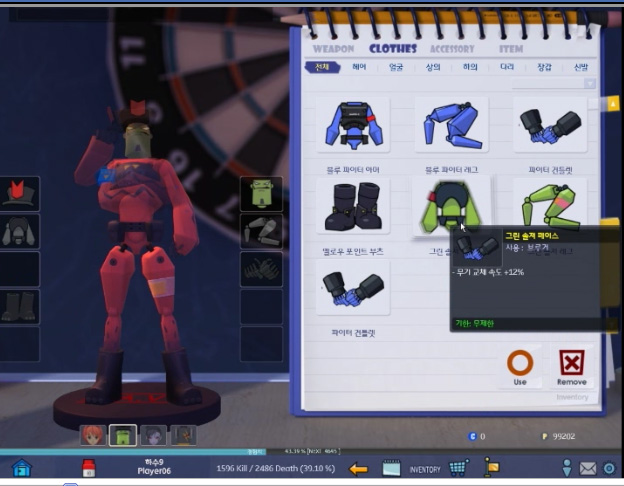The width and height of the screenshot is (624, 486).
Task: Click the 옐로우 포인트 부츠 item label
Action: [353, 252]
